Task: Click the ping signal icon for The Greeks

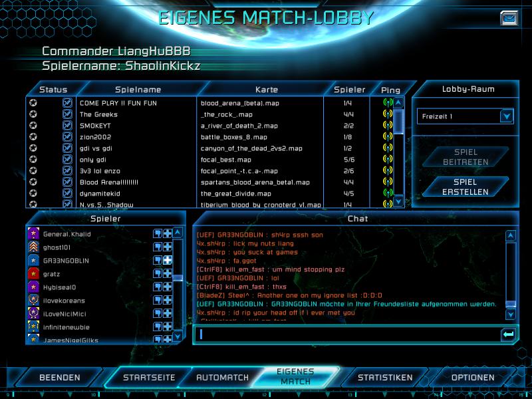Action: pyautogui.click(x=388, y=114)
